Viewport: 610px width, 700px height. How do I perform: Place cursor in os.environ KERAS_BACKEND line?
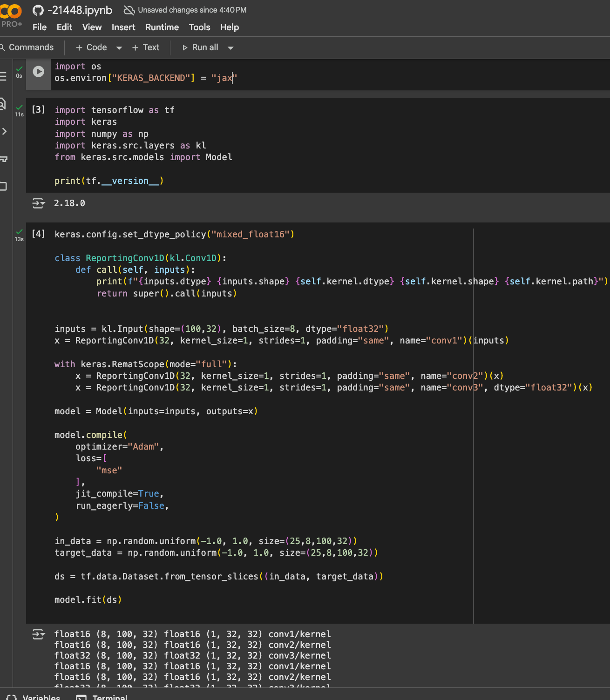[x=146, y=78]
